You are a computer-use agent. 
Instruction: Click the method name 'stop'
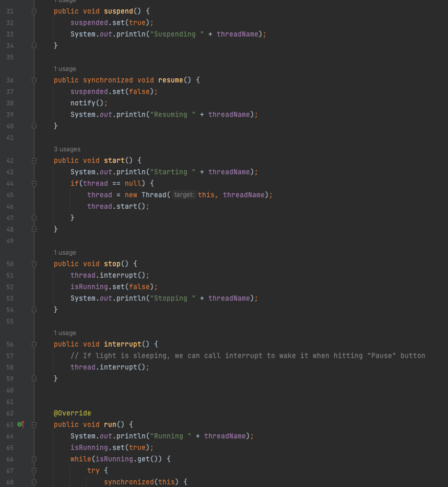[x=112, y=264]
